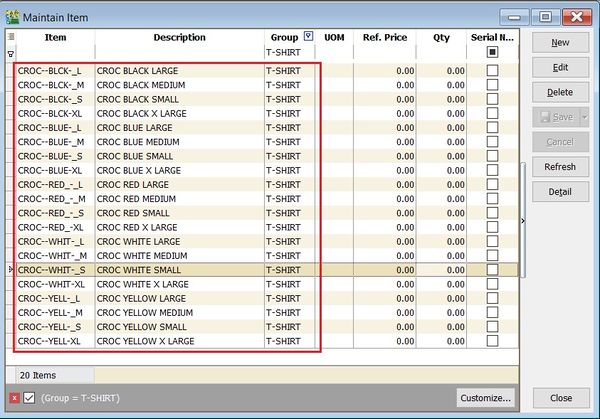
Task: Tick Serial No checkbox for CROC BLACK LARGE
Action: coord(492,70)
